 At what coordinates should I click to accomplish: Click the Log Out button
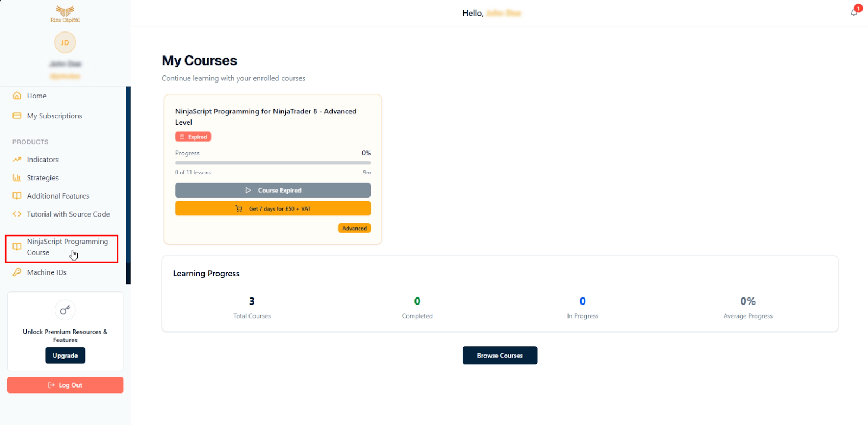coord(65,385)
